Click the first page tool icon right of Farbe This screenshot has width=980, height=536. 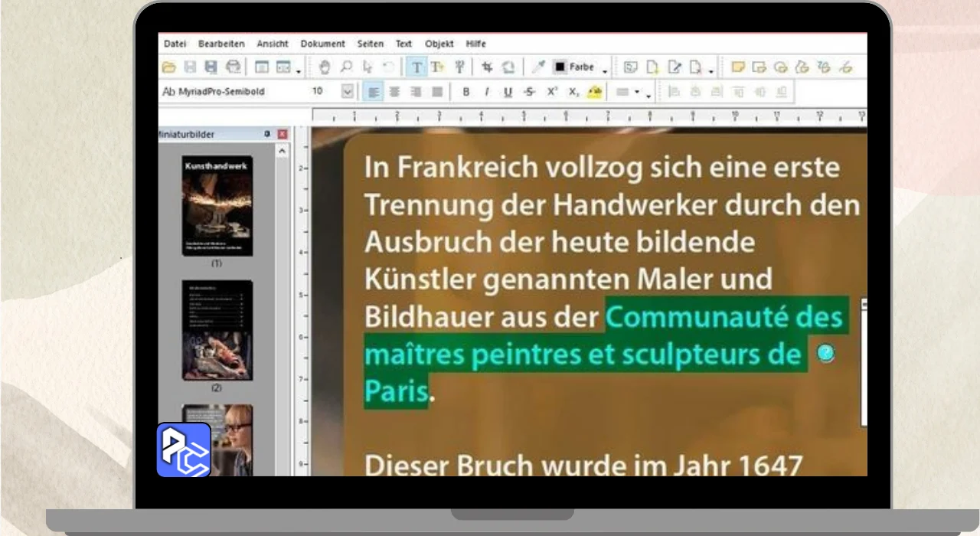click(630, 67)
